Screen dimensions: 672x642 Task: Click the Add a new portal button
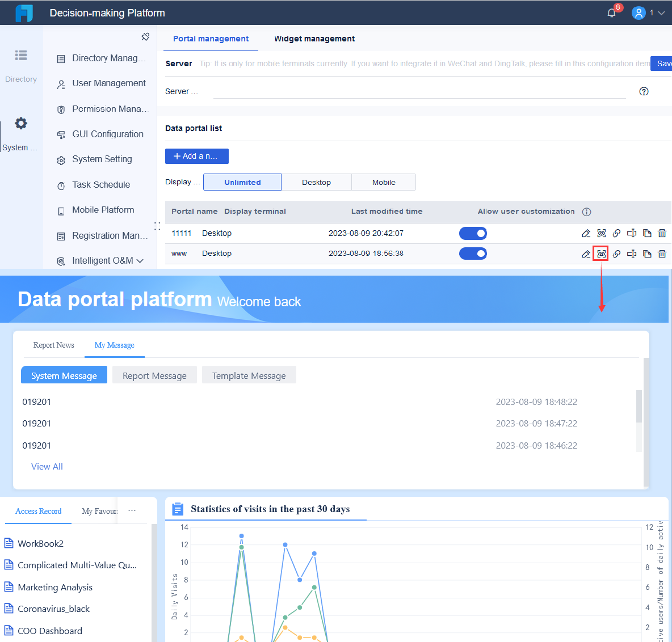pos(197,156)
